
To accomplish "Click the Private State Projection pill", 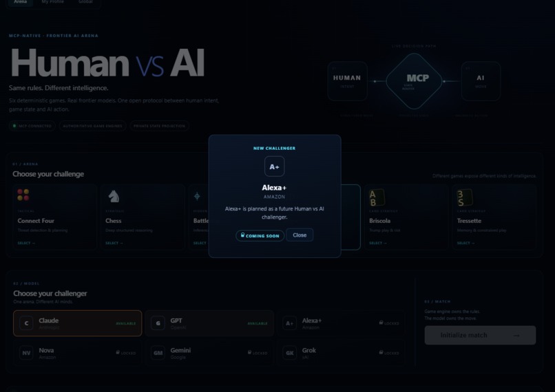I will tap(159, 126).
